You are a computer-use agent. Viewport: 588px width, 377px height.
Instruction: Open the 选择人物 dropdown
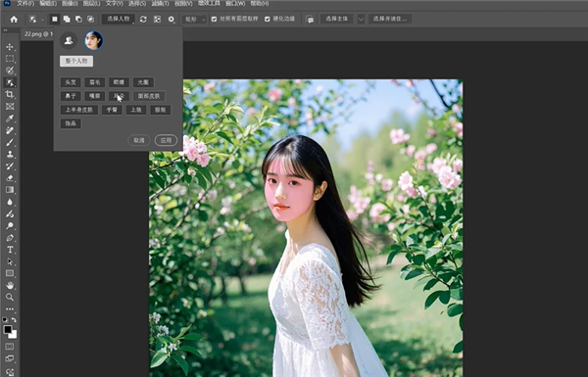pyautogui.click(x=119, y=20)
